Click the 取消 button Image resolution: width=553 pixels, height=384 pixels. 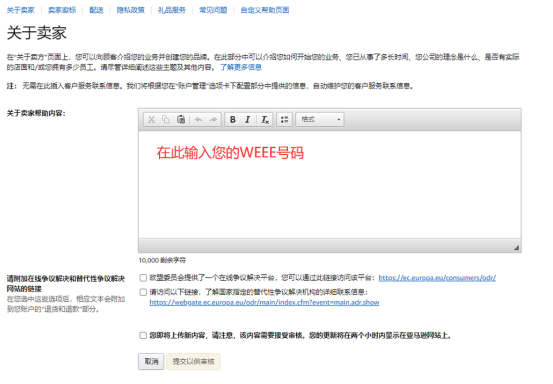point(151,361)
